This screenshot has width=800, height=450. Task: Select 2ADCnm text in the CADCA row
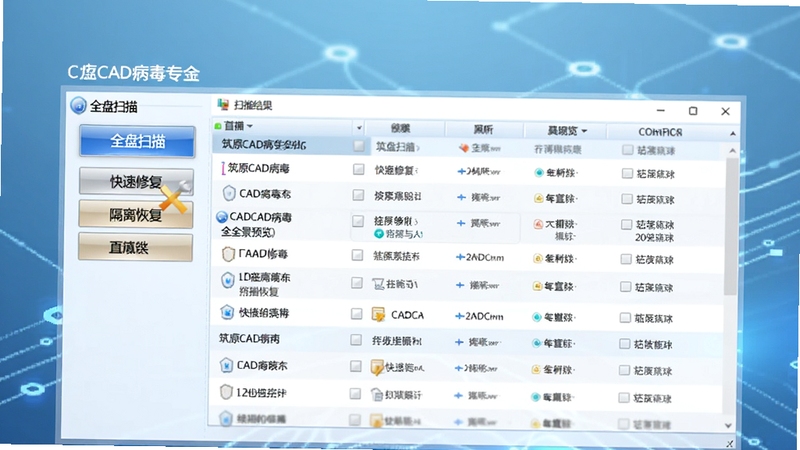pyautogui.click(x=484, y=316)
